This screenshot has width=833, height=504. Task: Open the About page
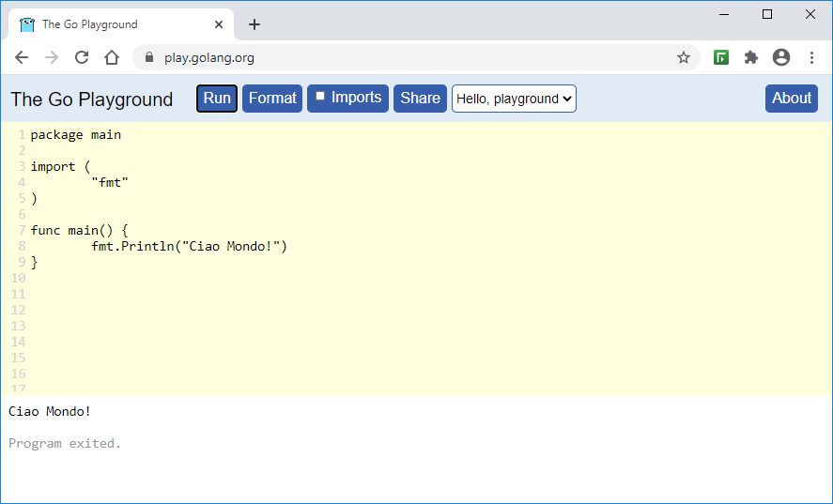pos(791,99)
